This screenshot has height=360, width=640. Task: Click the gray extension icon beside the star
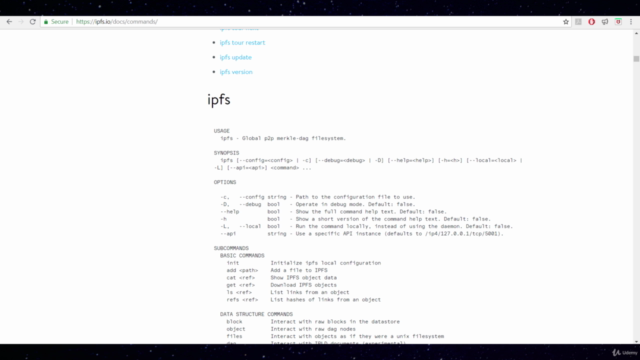[x=578, y=22]
